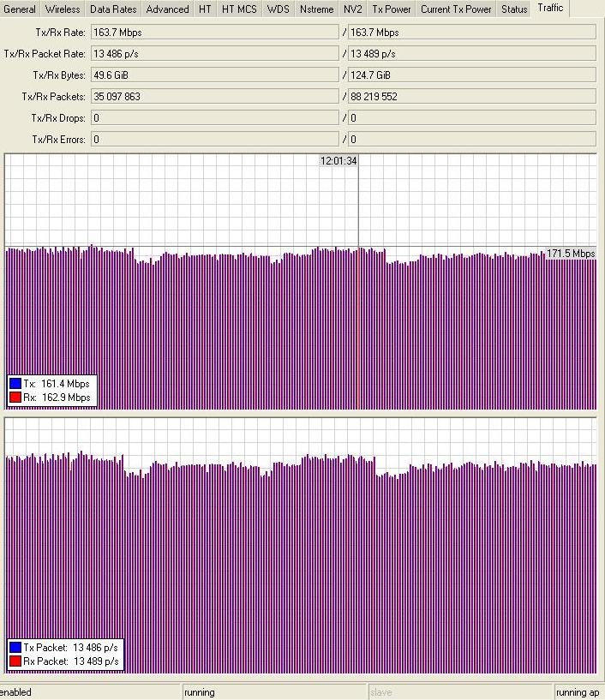Image resolution: width=605 pixels, height=700 pixels.
Task: Click the Rx Errors field
Action: pos(472,140)
